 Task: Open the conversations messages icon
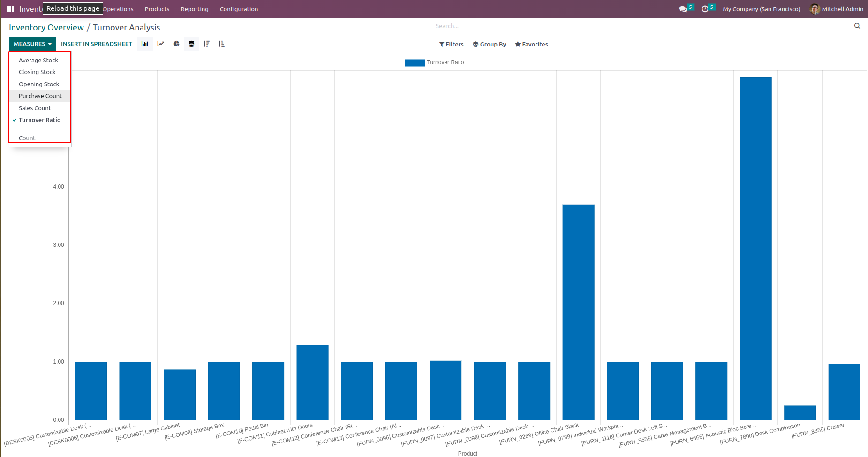[x=683, y=9]
